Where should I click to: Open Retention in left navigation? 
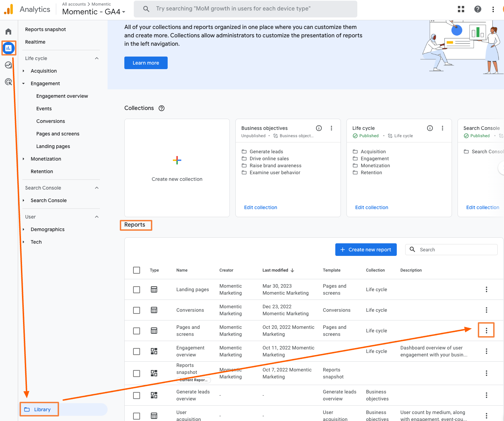coord(42,171)
